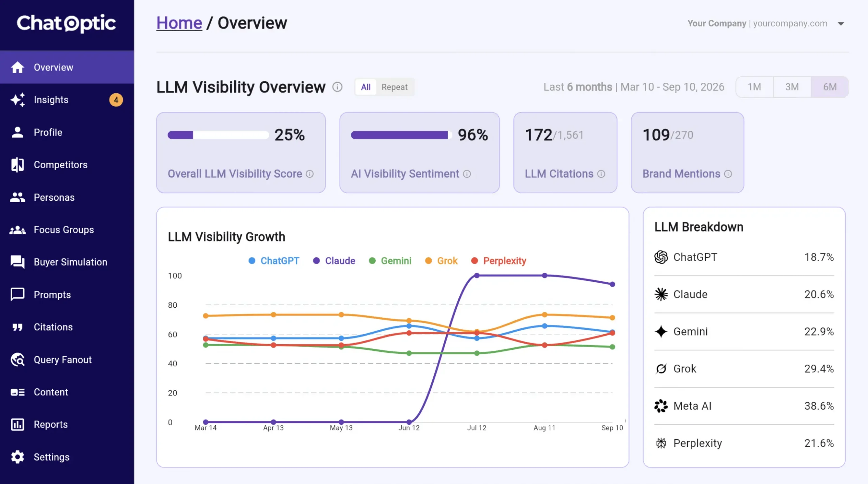Image resolution: width=868 pixels, height=484 pixels.
Task: Open the Insights menu item
Action: [x=67, y=100]
